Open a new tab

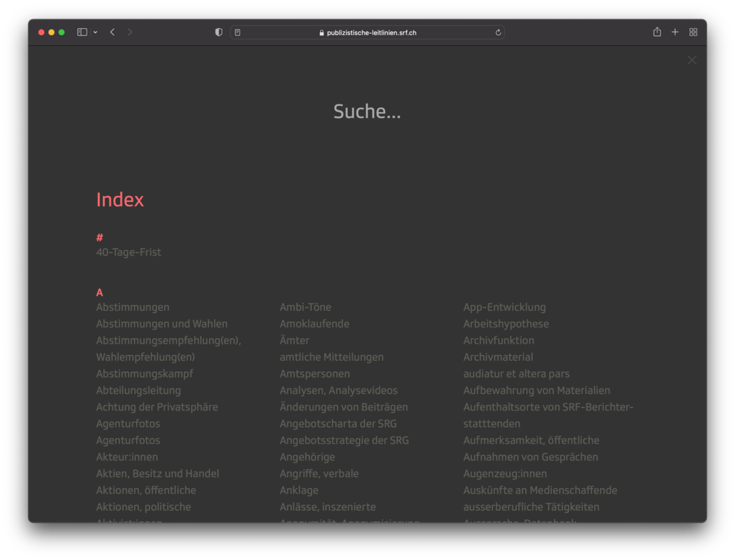675,32
